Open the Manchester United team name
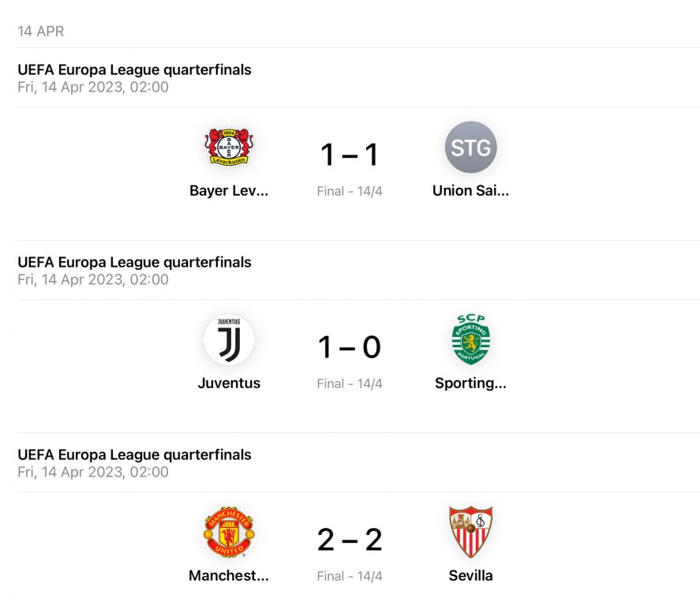Screen dimensions: 700x606 (x=229, y=576)
